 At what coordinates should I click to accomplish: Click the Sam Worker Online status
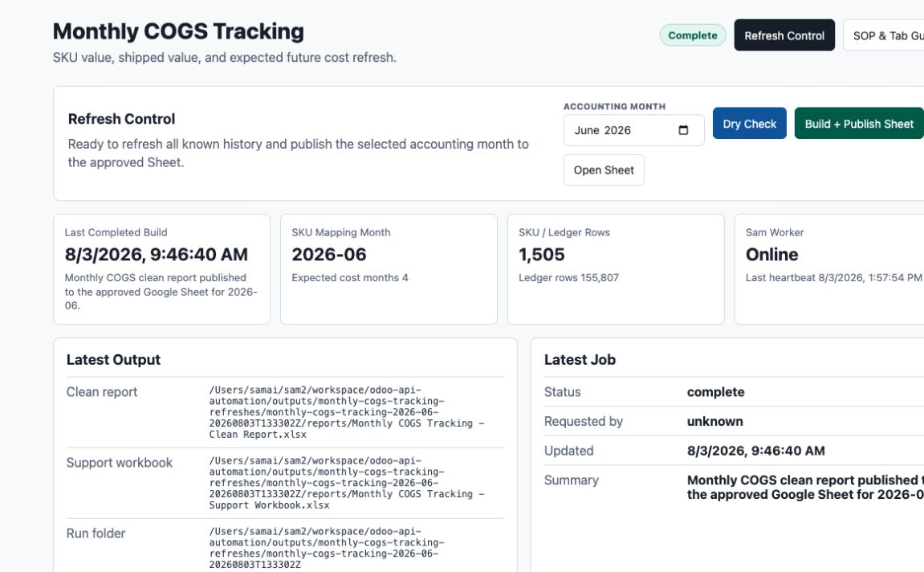pos(772,254)
